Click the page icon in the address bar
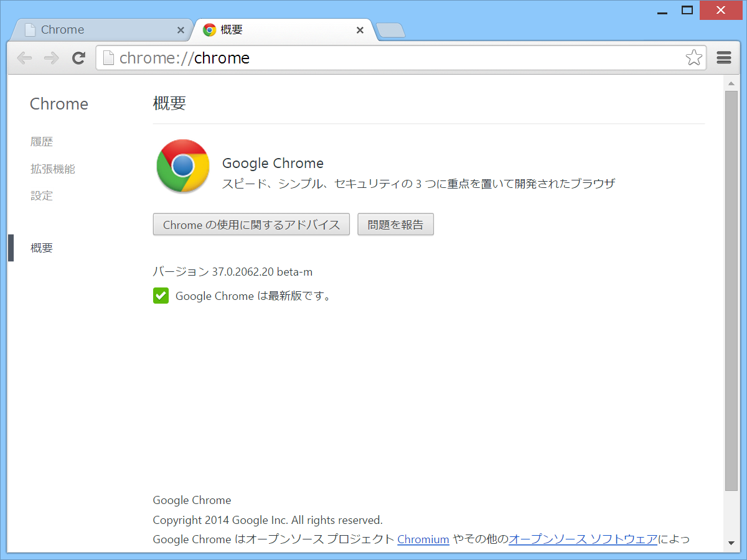This screenshot has width=747, height=560. click(x=108, y=57)
